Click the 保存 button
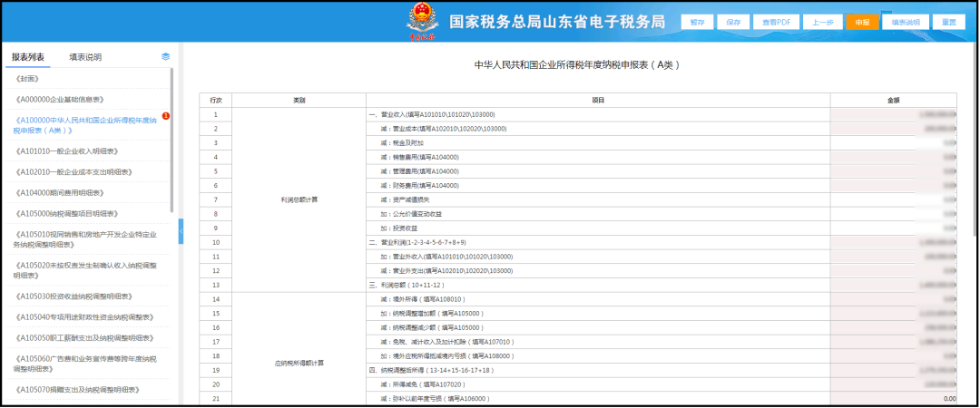Screen dimensions: 980x408 [733, 22]
